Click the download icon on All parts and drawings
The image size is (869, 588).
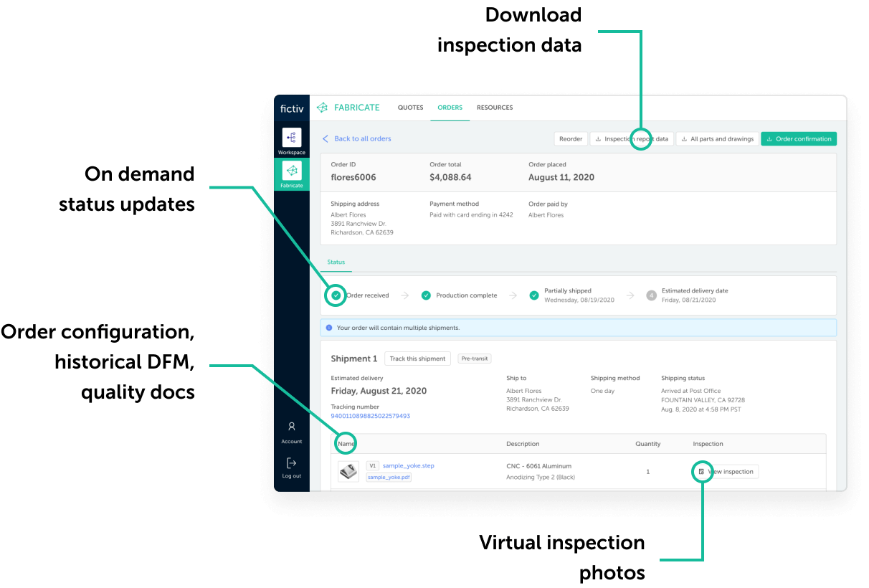point(685,138)
